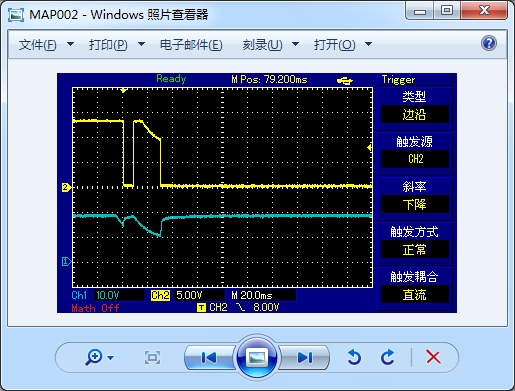Go to the next photo
Viewport: 515px width, 391px height.
tap(304, 358)
